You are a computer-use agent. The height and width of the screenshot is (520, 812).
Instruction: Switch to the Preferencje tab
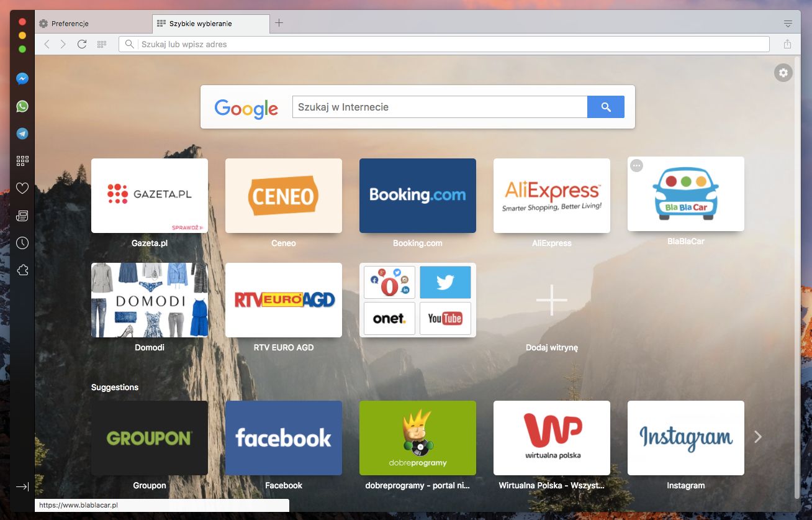[93, 24]
